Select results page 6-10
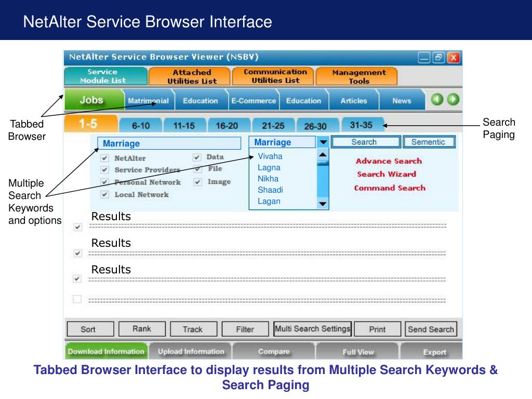This screenshot has width=532, height=399. pyautogui.click(x=140, y=126)
